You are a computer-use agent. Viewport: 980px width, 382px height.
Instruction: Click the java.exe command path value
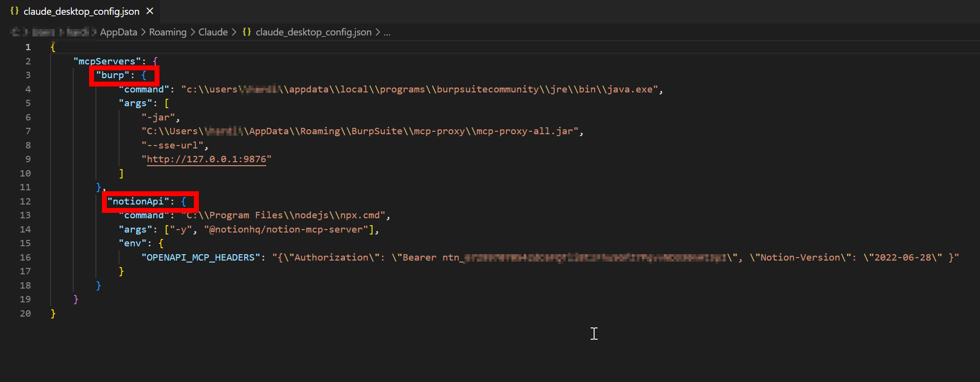pos(420,89)
